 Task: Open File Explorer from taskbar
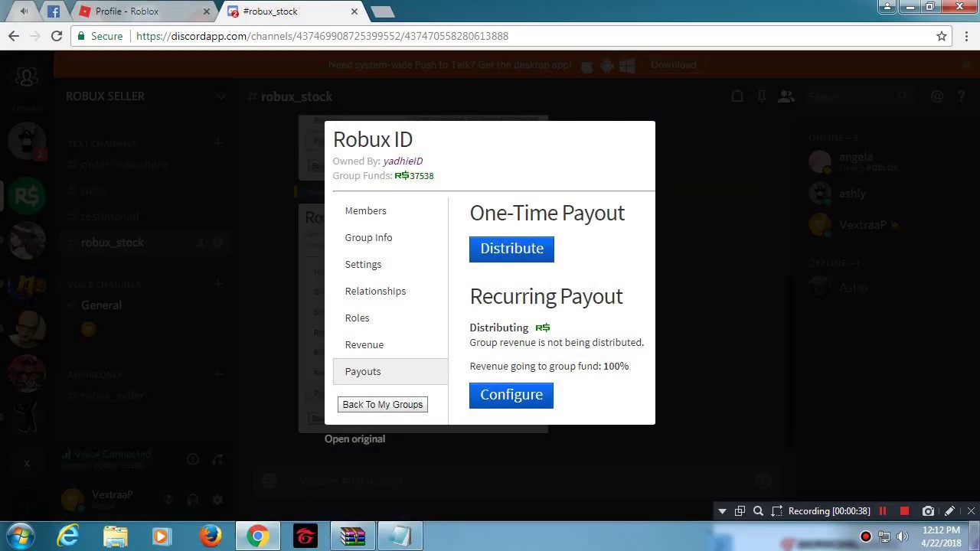pos(116,536)
